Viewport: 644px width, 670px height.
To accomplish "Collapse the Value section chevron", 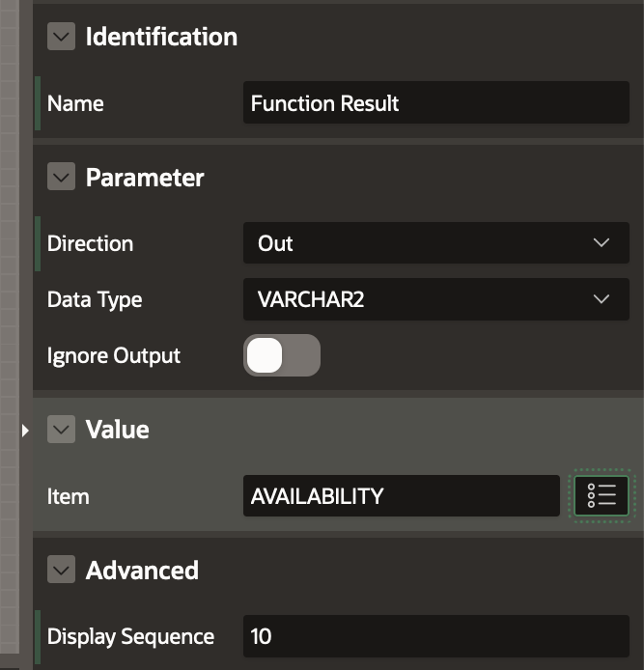I will tap(61, 430).
